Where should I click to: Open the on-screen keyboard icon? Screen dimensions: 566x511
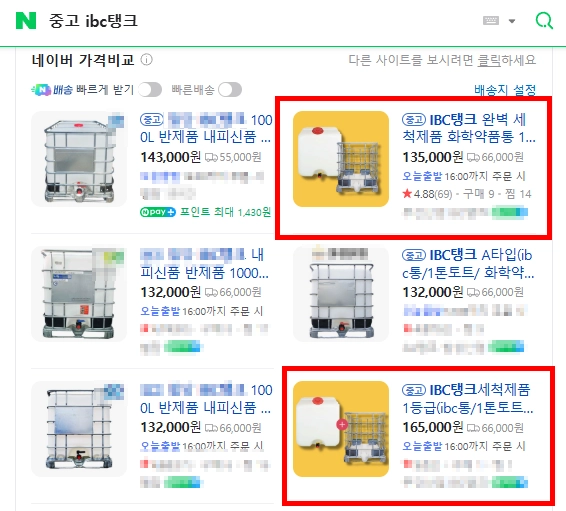(x=491, y=21)
